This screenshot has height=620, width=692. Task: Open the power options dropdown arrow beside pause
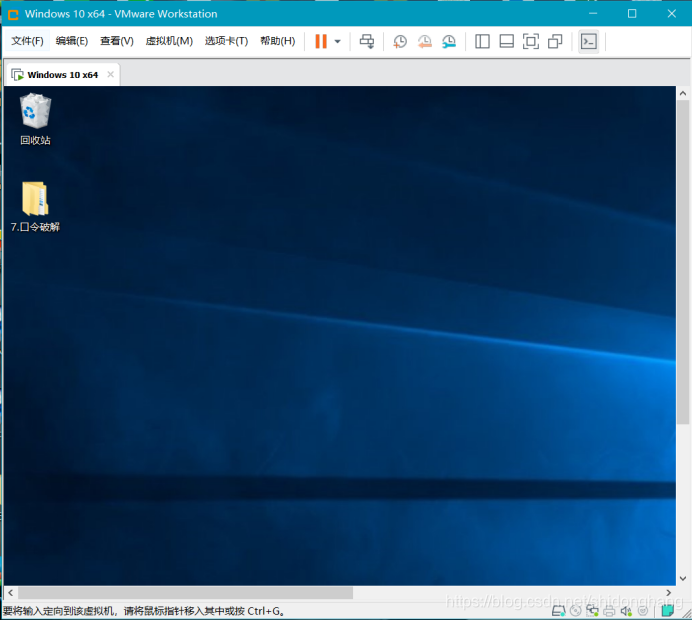338,41
